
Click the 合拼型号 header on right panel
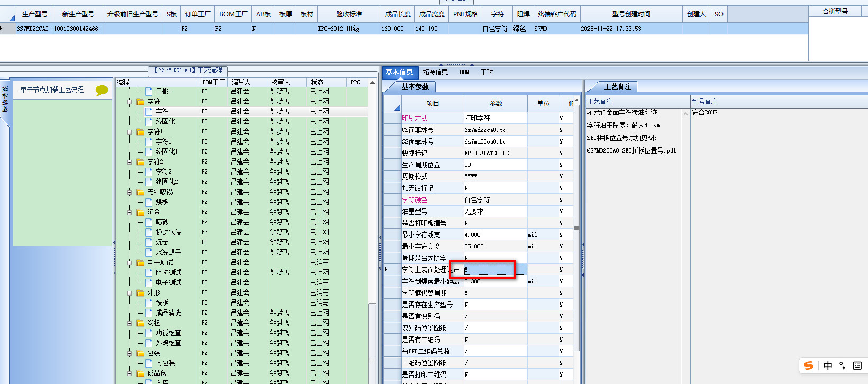click(835, 11)
